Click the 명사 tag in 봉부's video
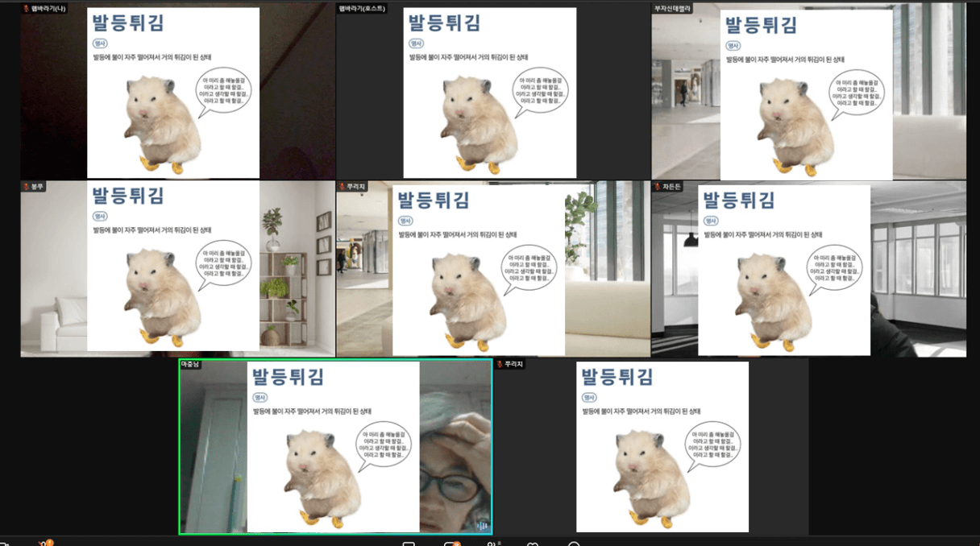 coord(100,216)
